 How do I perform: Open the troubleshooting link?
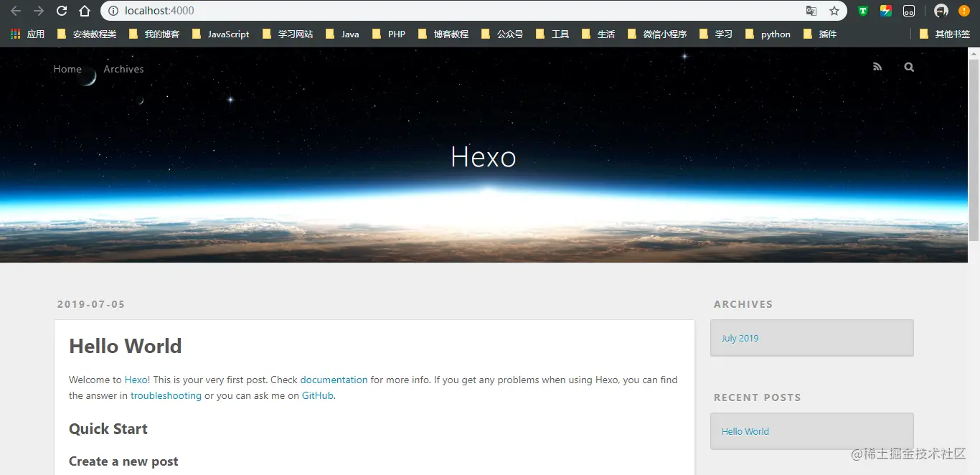(x=166, y=395)
